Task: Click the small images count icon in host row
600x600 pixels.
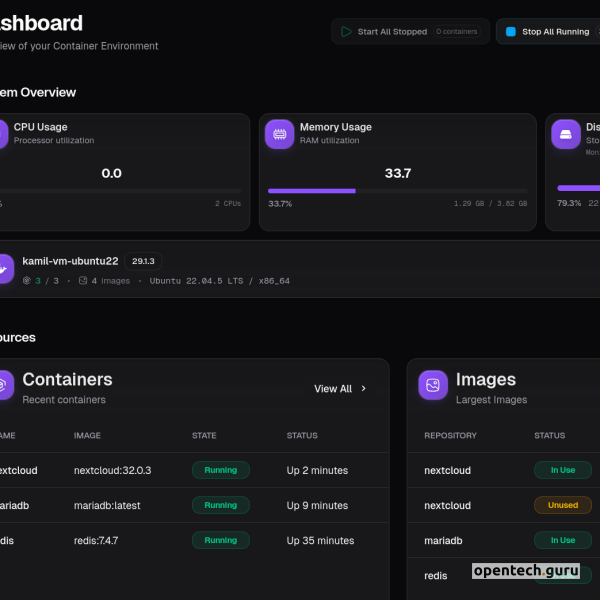Action: (83, 281)
